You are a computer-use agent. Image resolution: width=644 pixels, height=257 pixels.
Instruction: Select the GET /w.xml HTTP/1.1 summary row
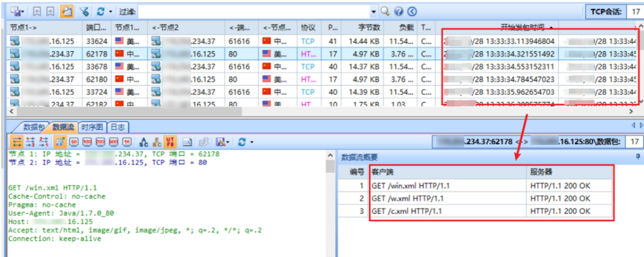tap(476, 199)
